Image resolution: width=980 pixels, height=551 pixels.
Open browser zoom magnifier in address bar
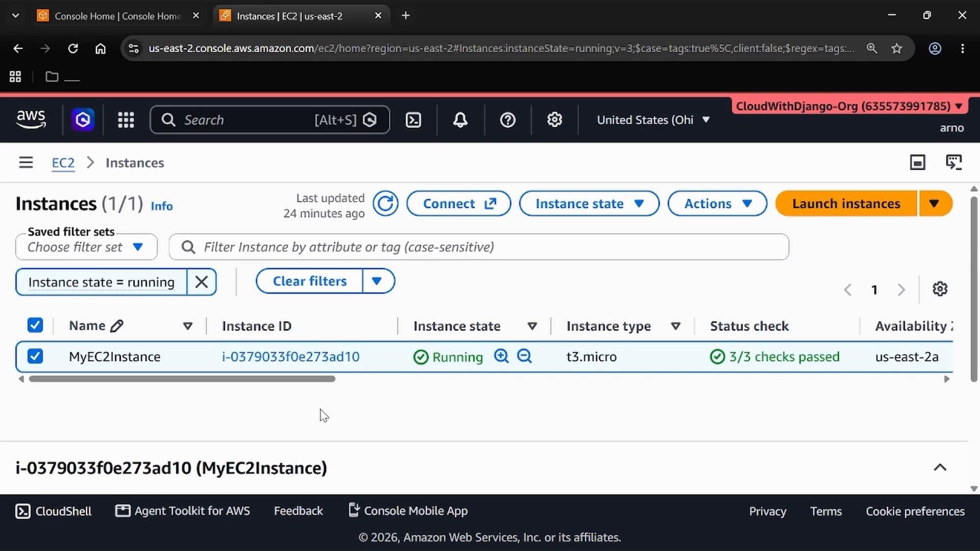(872, 48)
